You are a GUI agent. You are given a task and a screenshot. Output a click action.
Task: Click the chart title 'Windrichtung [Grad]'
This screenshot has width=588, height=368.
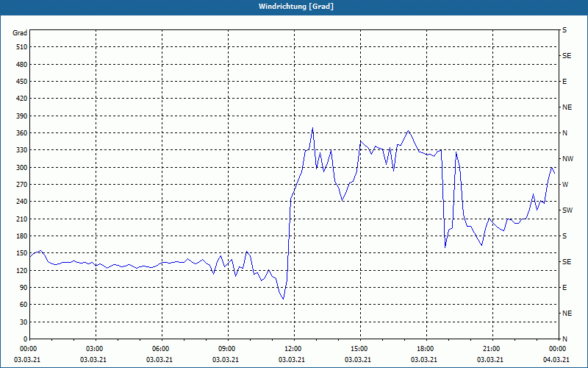tap(296, 7)
